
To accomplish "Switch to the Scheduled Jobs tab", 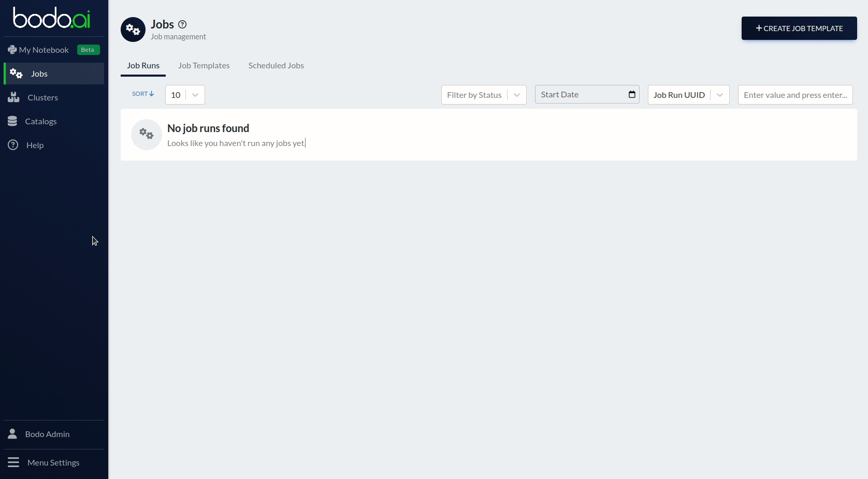I will click(276, 66).
